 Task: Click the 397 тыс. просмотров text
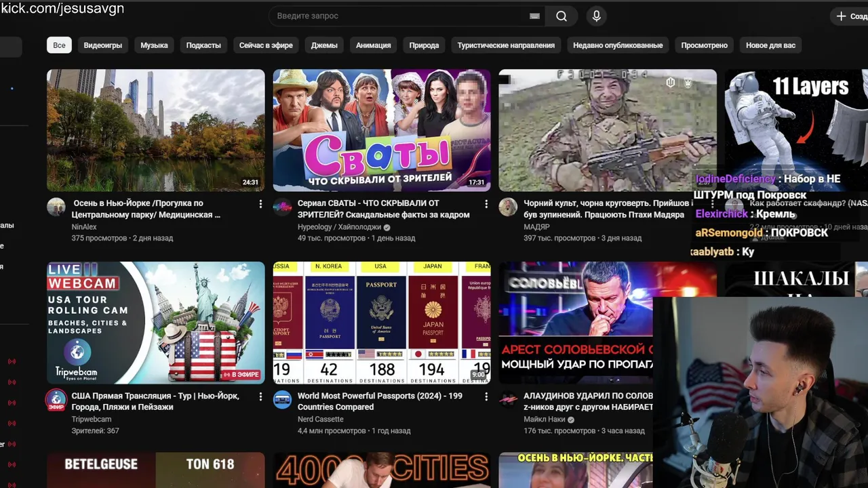[559, 238]
